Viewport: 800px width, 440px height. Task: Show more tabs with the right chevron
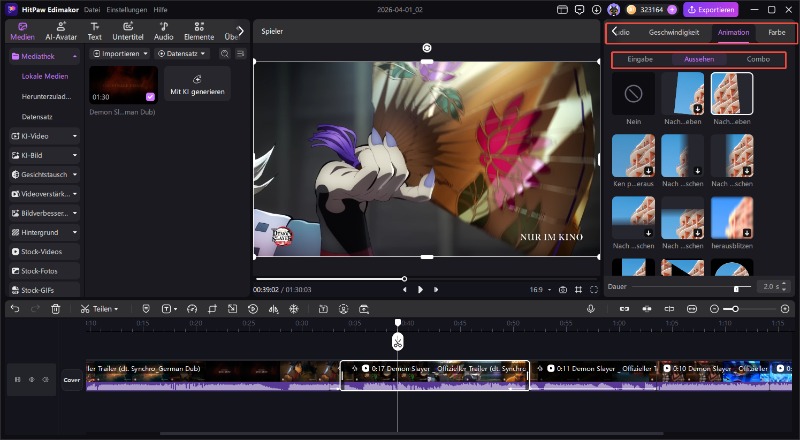[x=241, y=31]
